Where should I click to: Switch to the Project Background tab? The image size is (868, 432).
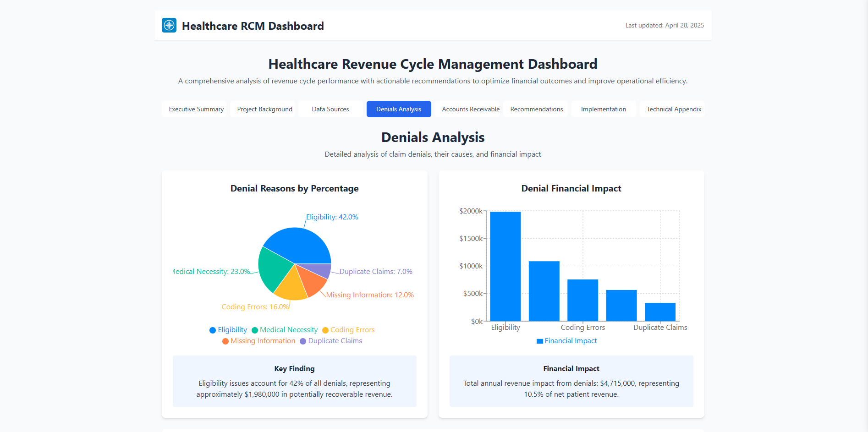(x=264, y=109)
